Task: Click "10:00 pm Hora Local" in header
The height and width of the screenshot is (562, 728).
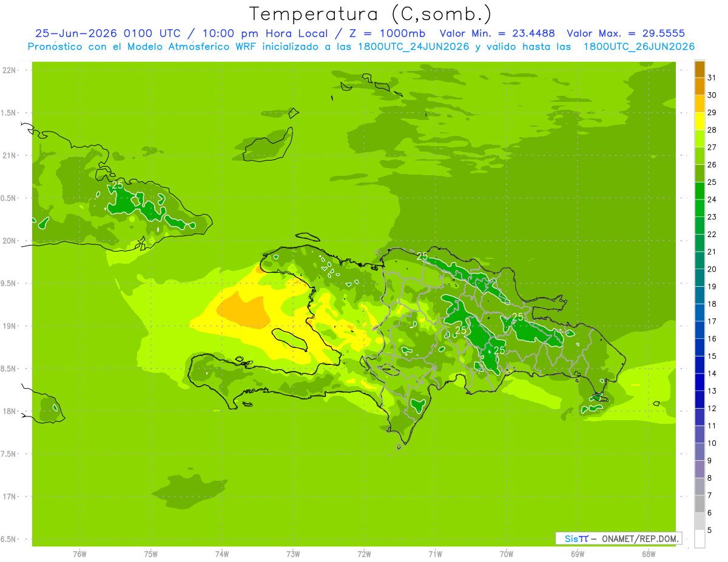Action: [x=263, y=33]
